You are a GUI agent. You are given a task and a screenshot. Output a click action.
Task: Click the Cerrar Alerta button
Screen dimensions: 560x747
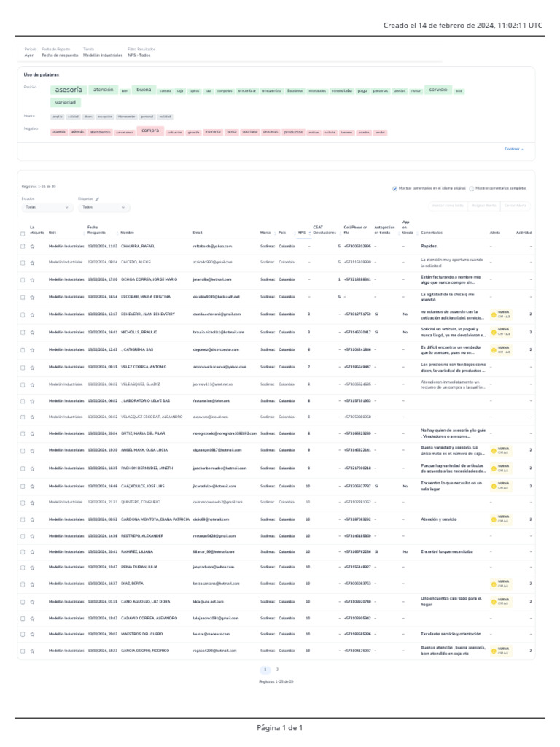click(x=516, y=206)
